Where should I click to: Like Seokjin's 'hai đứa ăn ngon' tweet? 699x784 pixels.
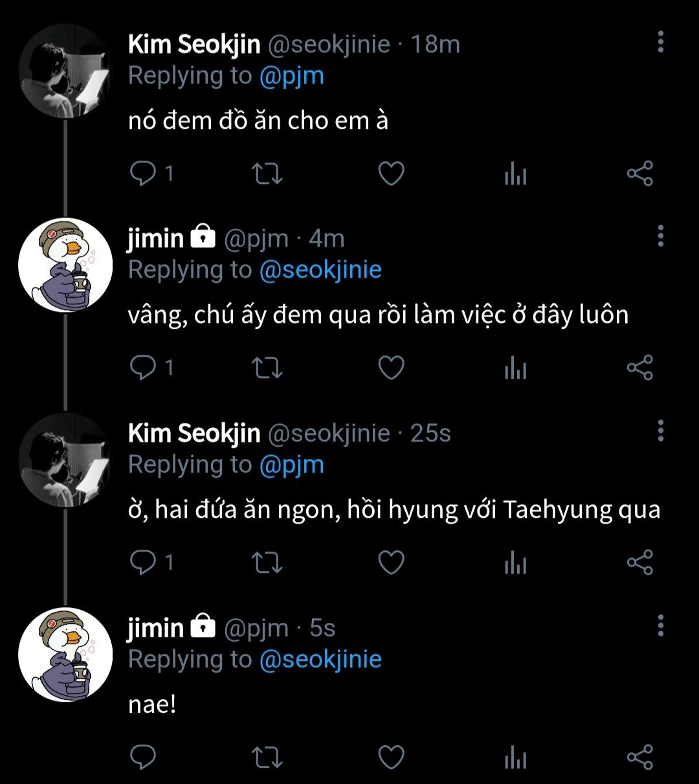(391, 562)
